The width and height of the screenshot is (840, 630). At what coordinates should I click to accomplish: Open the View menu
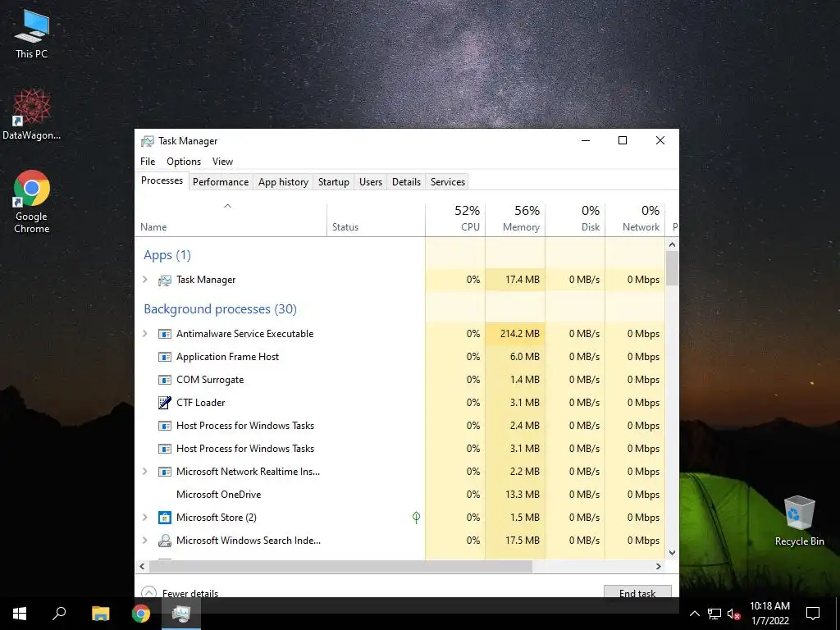[x=222, y=162]
